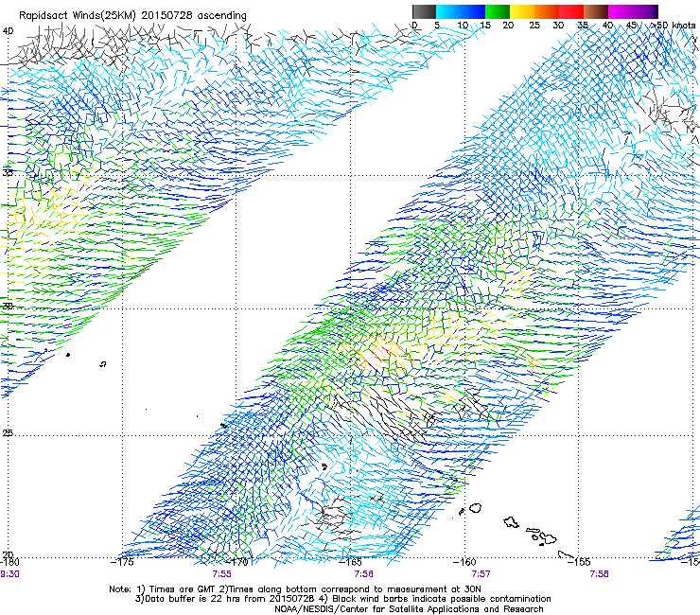Image resolution: width=700 pixels, height=615 pixels.
Task: Select the purple time stamp "7:56"
Action: point(363,574)
